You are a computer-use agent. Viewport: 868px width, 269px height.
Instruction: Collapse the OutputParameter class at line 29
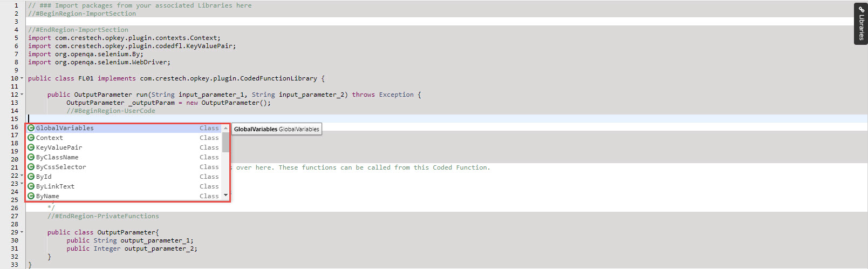tap(22, 232)
